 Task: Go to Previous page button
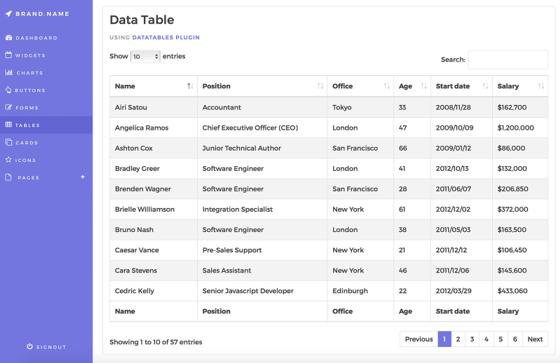[x=419, y=339]
